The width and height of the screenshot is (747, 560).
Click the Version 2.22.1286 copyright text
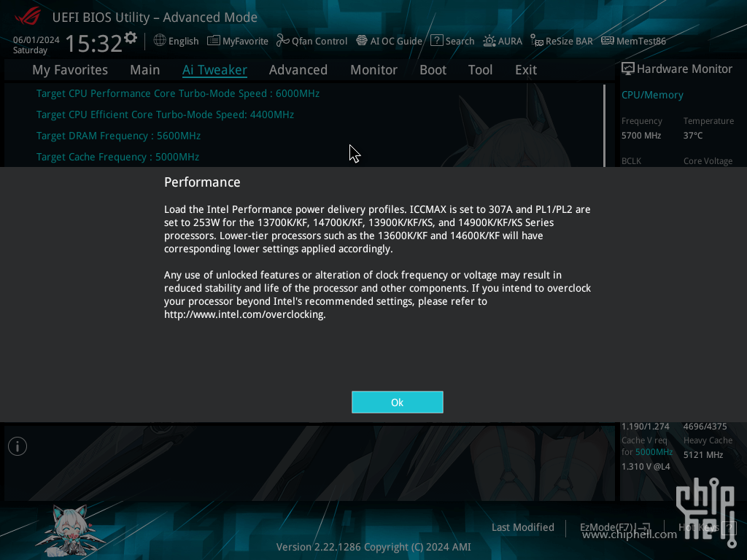[x=373, y=547]
